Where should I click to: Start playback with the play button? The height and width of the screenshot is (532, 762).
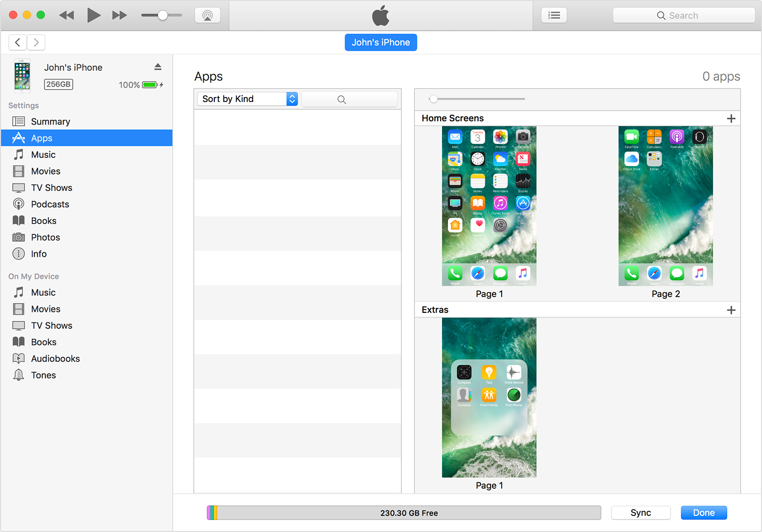(93, 15)
